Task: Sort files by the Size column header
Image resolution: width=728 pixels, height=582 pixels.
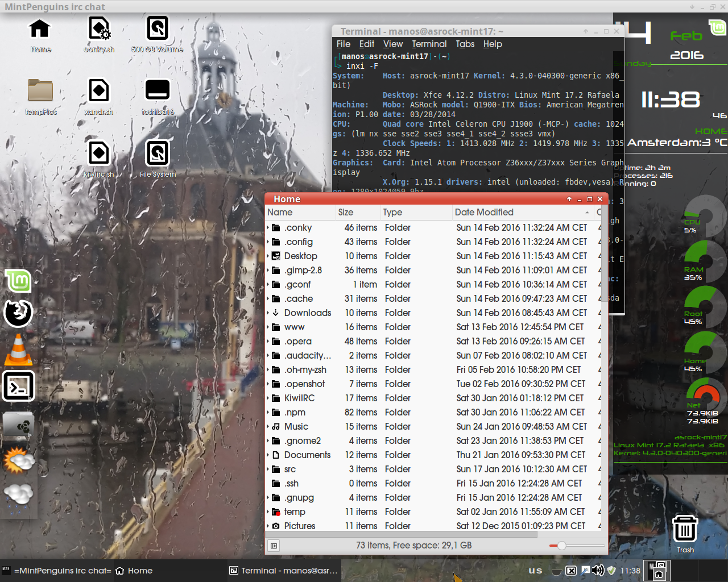Action: click(358, 212)
